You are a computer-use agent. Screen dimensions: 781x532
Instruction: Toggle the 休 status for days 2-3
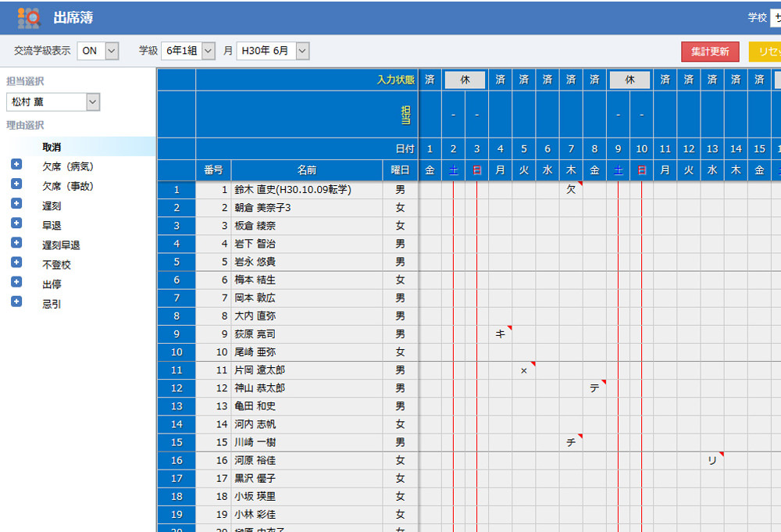pyautogui.click(x=465, y=80)
